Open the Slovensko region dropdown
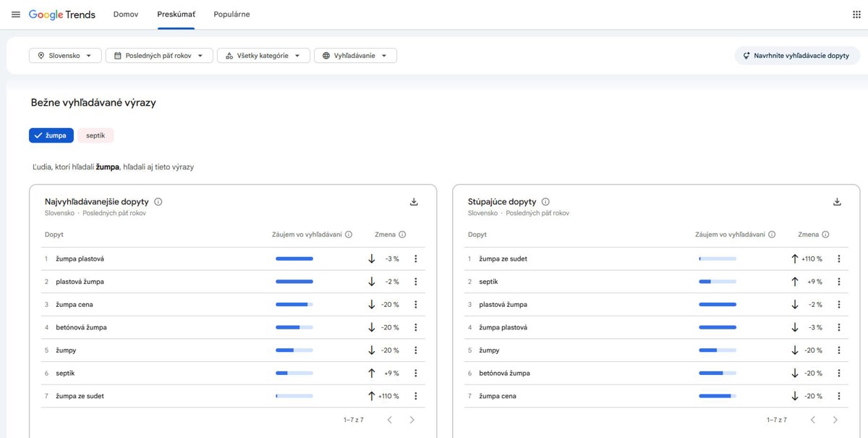This screenshot has height=438, width=868. (65, 56)
